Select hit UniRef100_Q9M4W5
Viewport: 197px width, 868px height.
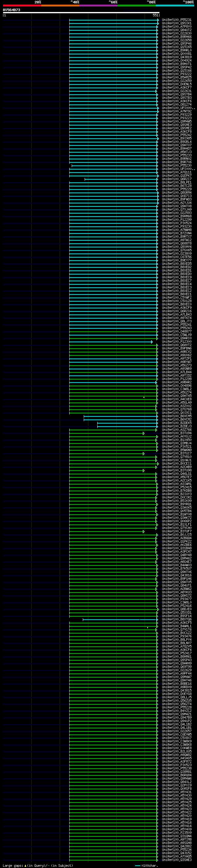(177, 122)
